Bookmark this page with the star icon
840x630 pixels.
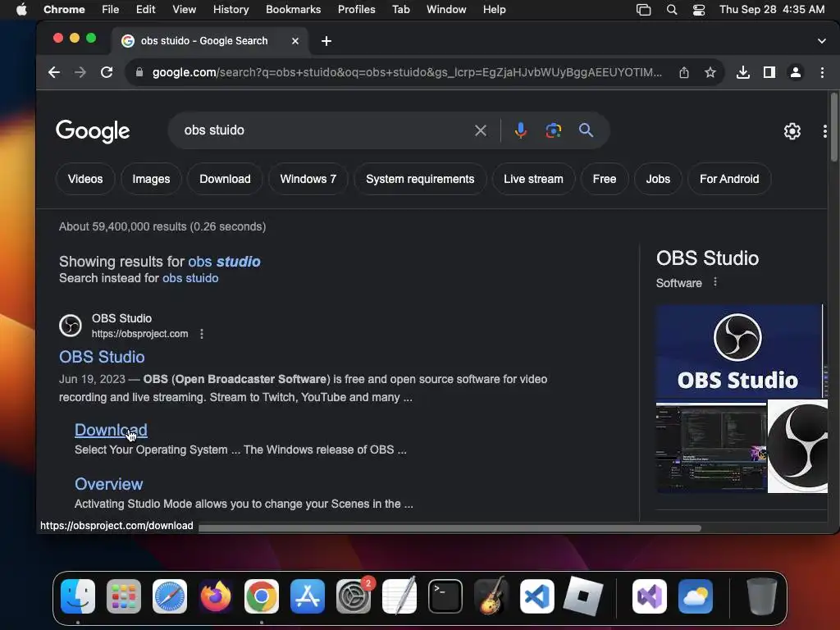(710, 72)
